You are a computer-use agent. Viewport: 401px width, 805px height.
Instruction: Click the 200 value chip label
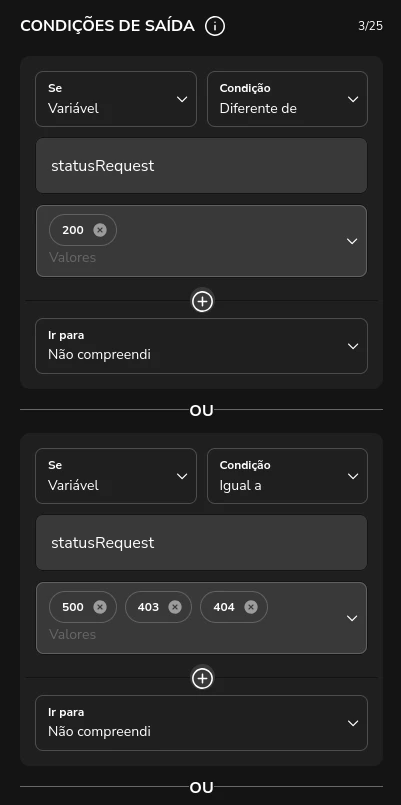[73, 230]
